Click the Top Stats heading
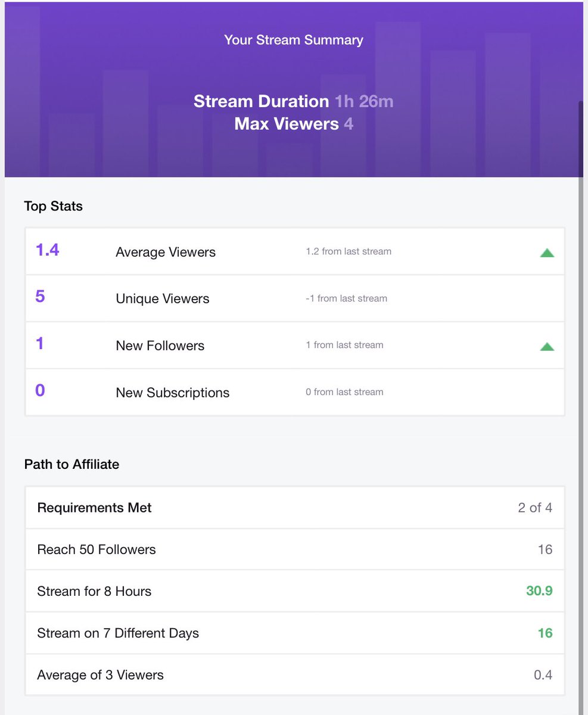Viewport: 588px width, 715px height. coord(54,207)
